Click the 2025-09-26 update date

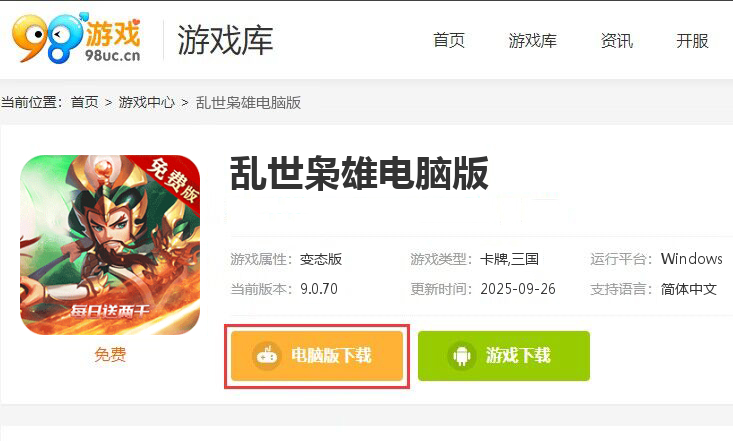[518, 289]
